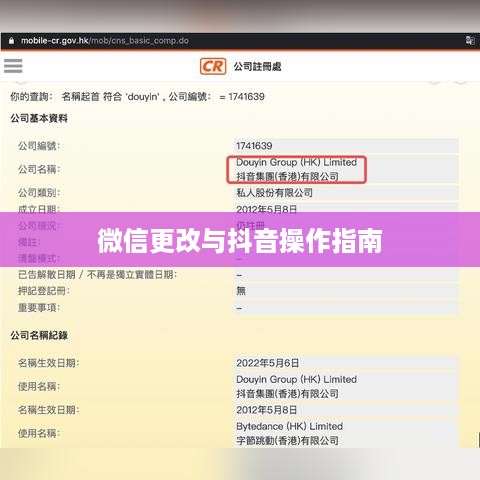Click the 你的查詢 search query summary line

tap(137, 97)
